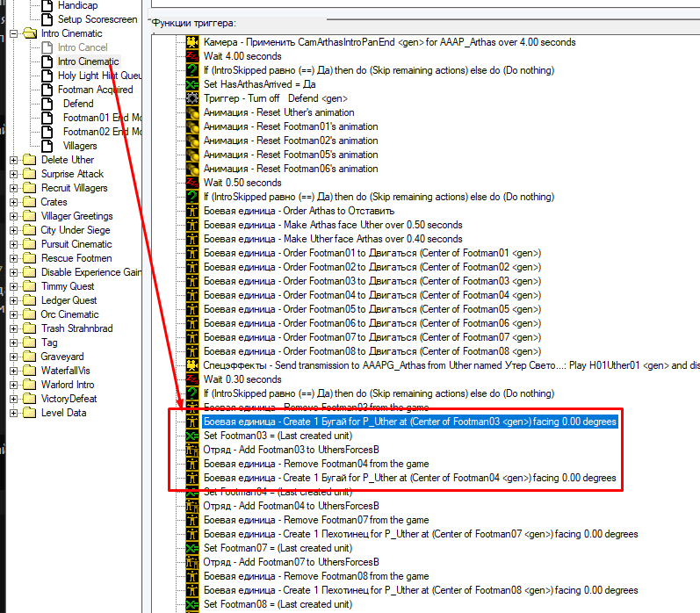Click gear icon of Turn off Defend action
The image size is (700, 613).
(x=192, y=98)
